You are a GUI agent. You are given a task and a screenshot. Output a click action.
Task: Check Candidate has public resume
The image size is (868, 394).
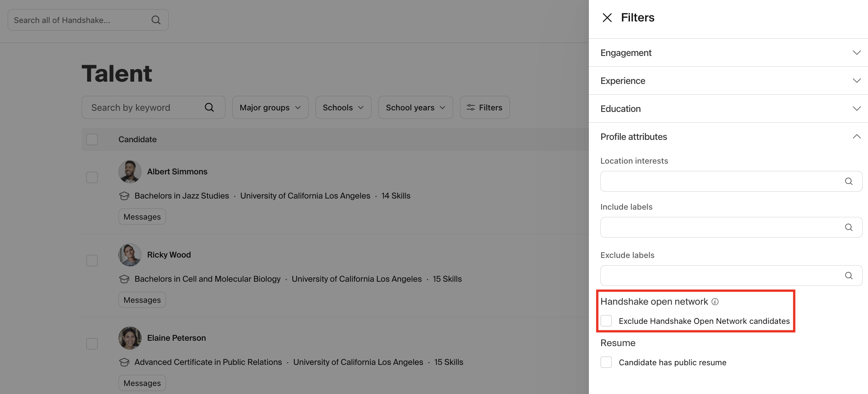click(606, 362)
